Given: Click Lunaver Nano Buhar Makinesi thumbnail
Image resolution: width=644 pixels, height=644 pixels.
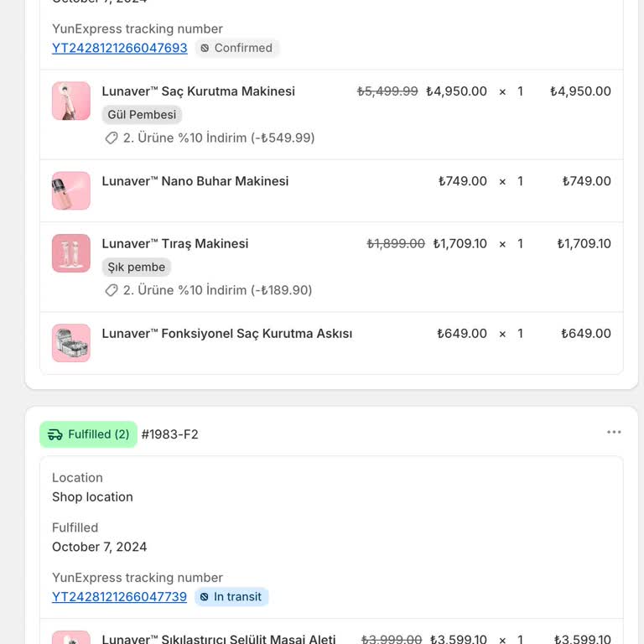Looking at the screenshot, I should point(71,190).
